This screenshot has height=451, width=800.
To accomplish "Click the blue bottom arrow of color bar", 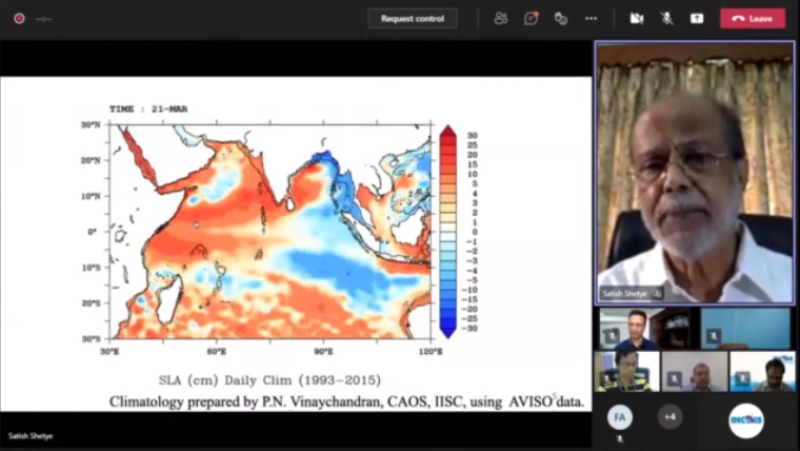I will click(447, 333).
